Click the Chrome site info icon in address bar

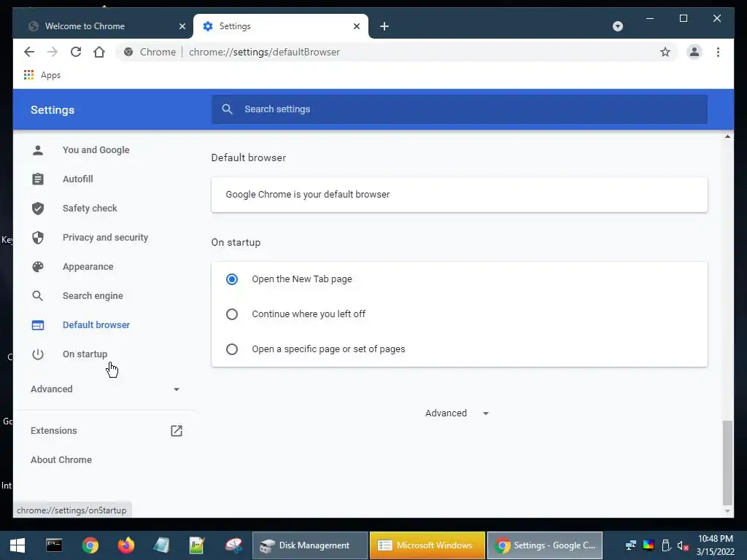coord(128,52)
